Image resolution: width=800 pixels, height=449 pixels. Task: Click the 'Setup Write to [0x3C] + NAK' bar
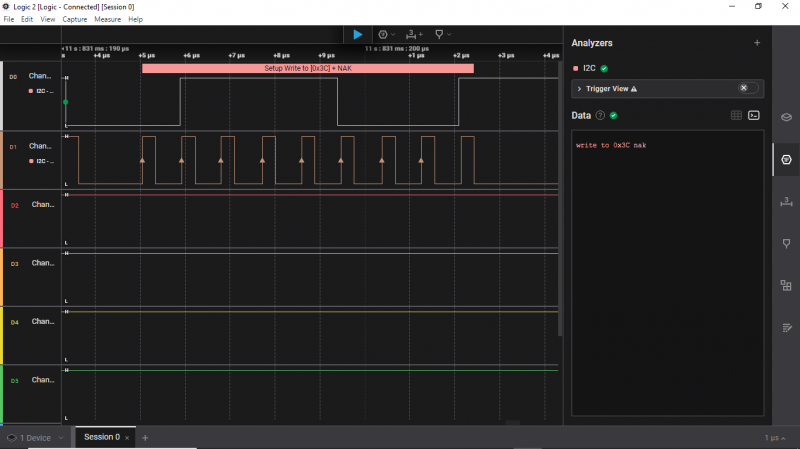(307, 68)
